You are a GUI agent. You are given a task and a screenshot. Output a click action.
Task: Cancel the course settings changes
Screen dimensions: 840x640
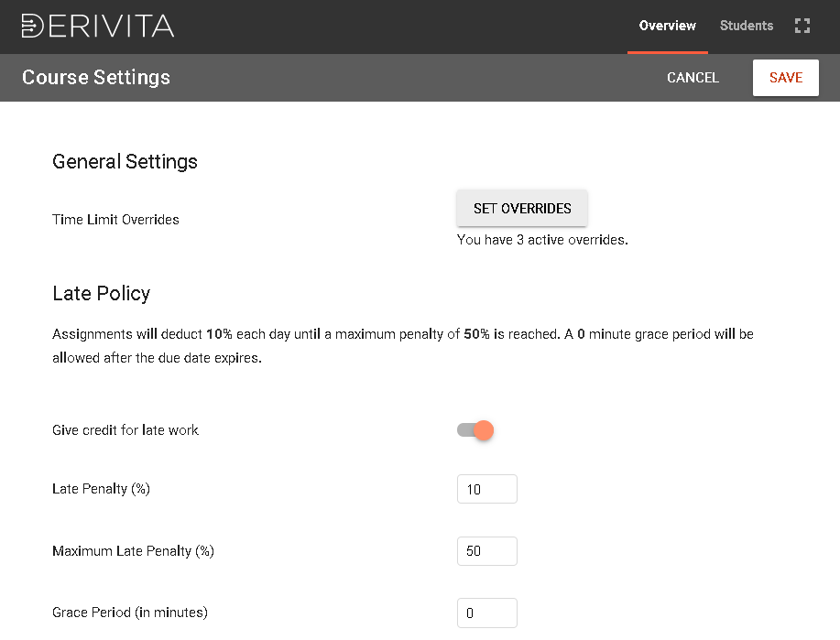point(693,78)
